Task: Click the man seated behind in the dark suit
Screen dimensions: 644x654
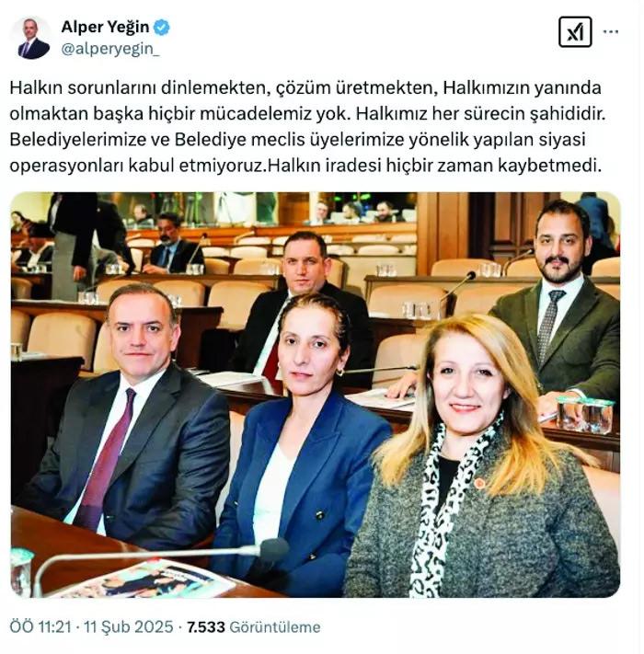Action: click(x=305, y=306)
